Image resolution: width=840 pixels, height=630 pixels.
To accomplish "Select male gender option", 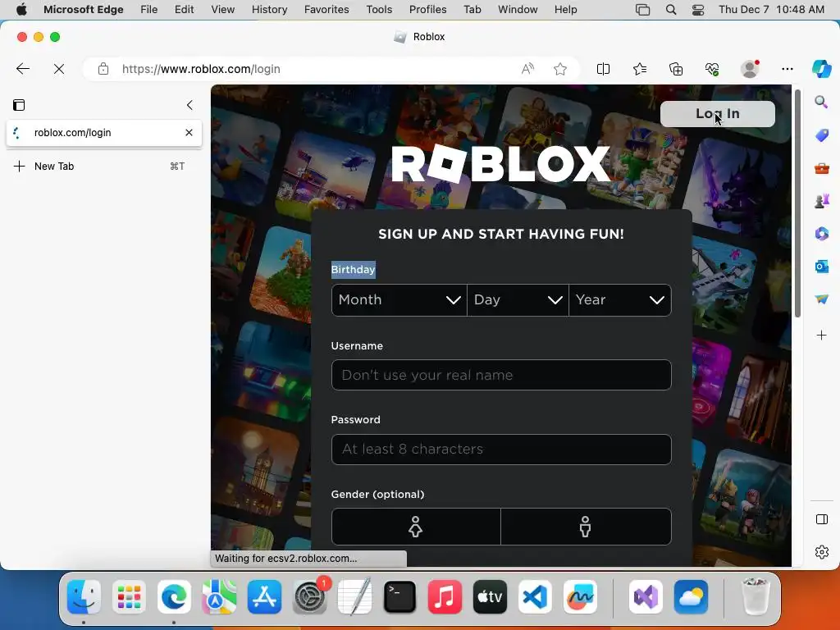I will tap(586, 527).
